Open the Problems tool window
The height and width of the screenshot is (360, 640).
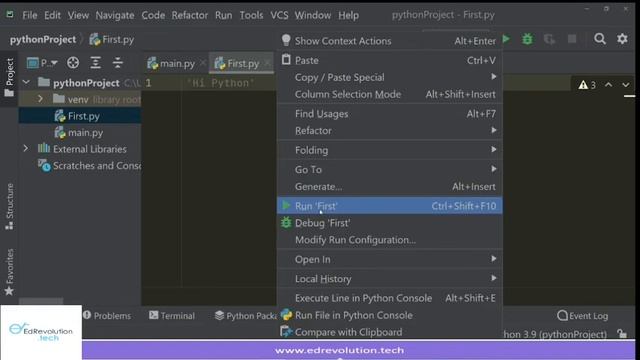click(x=107, y=316)
